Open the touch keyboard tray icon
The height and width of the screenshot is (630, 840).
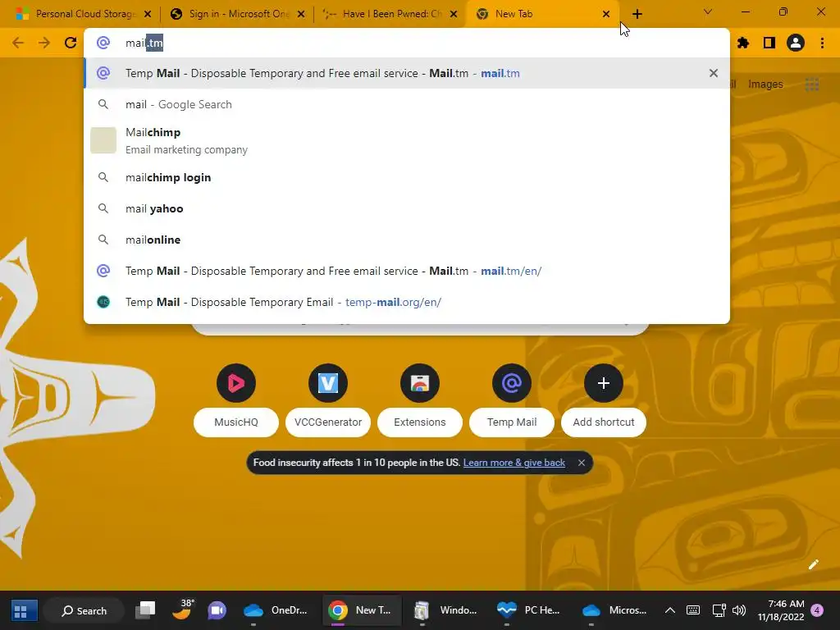(692, 610)
